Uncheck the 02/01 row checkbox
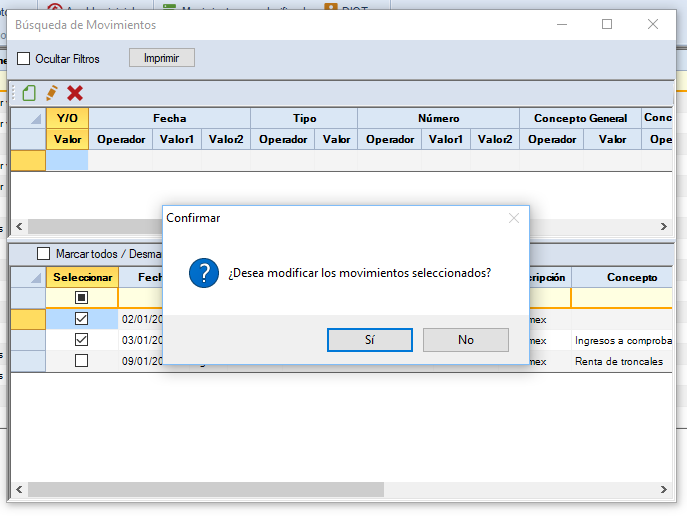This screenshot has height=516, width=687. [x=81, y=318]
